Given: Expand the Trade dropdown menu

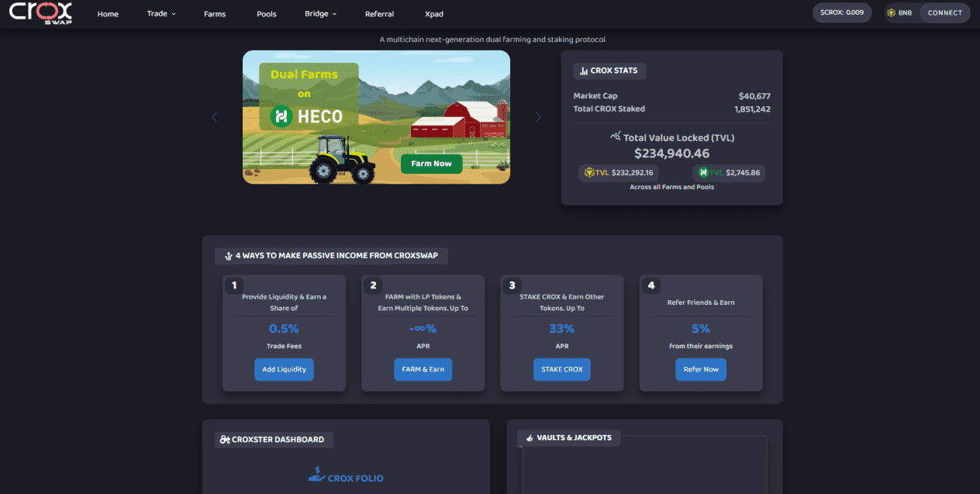Looking at the screenshot, I should (161, 14).
